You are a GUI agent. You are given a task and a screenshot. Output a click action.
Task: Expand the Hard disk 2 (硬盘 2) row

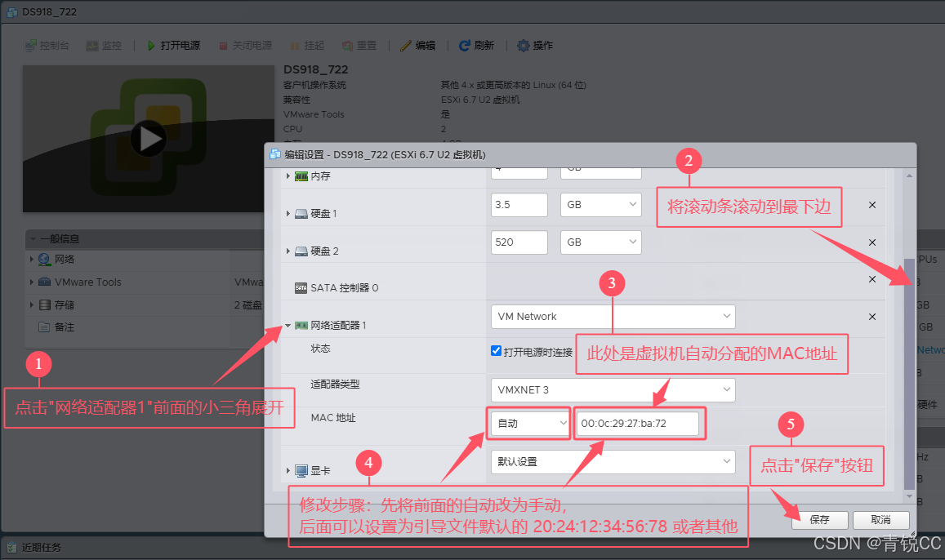coord(288,251)
